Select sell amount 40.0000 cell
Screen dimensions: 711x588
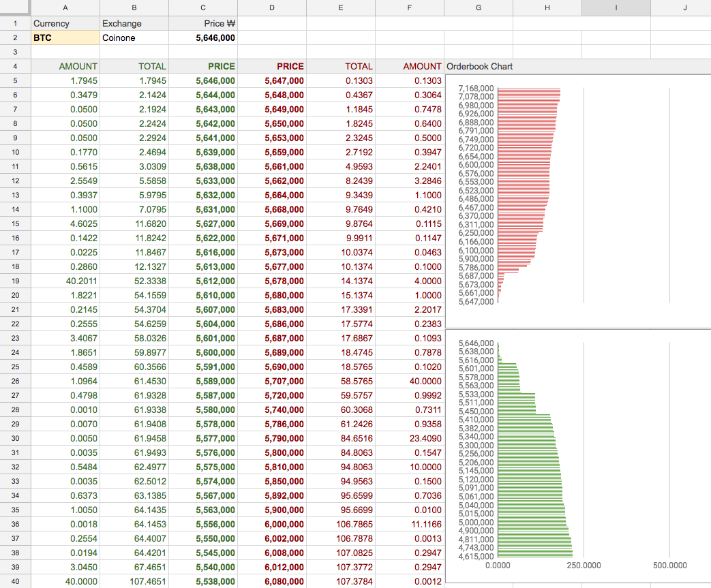click(410, 382)
